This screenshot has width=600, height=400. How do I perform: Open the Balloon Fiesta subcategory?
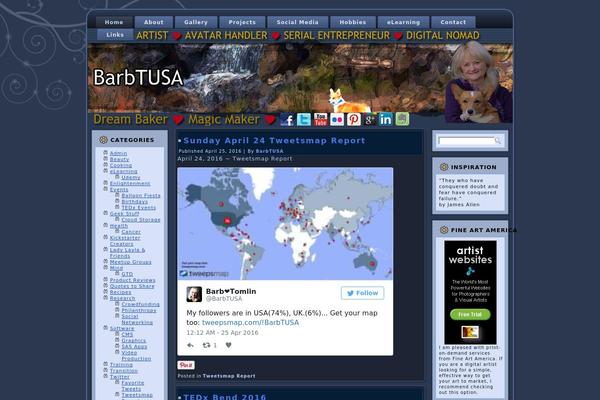coord(141,196)
